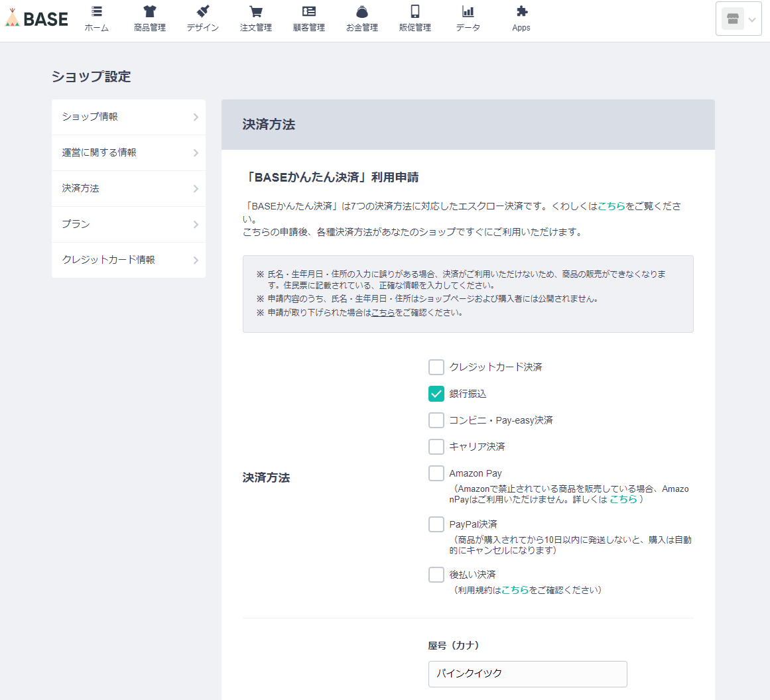Open クレジットカード情報 sidebar item
This screenshot has height=700, width=770.
pos(109,260)
